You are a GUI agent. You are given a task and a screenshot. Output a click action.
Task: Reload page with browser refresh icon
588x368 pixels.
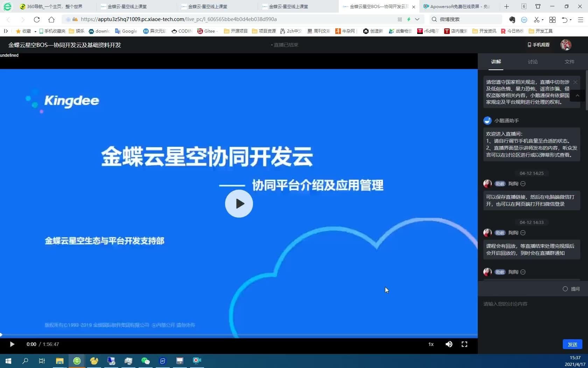pos(37,19)
